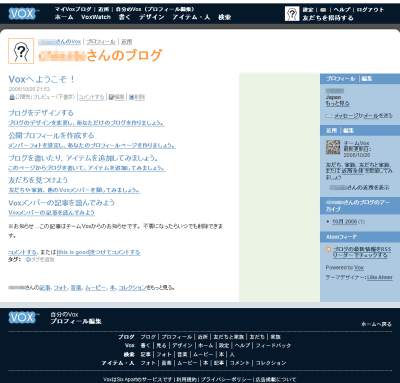Viewport: 400px width, 383px height.
Task: Click コメント in footer アイテム・人 row
Action: (x=240, y=363)
